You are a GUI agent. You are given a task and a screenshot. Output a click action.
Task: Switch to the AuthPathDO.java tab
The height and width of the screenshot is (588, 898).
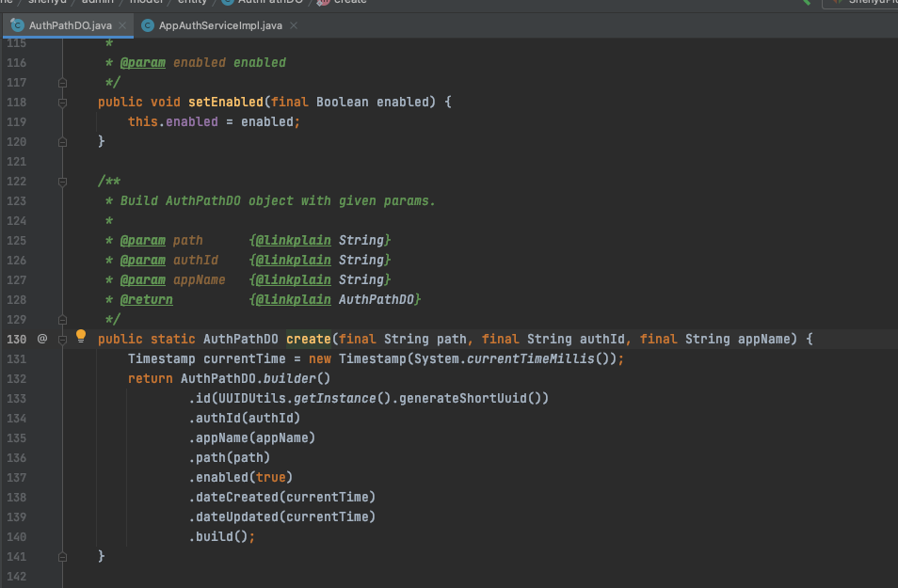pos(70,25)
